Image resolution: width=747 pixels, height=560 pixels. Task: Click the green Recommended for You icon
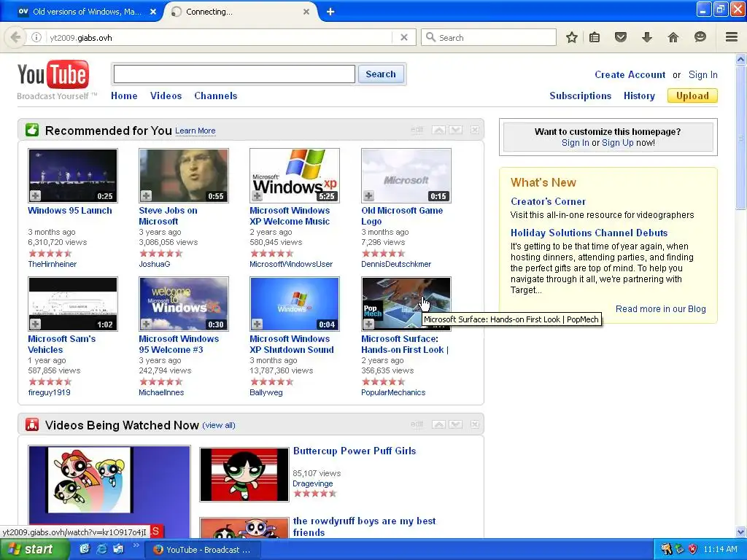point(32,130)
